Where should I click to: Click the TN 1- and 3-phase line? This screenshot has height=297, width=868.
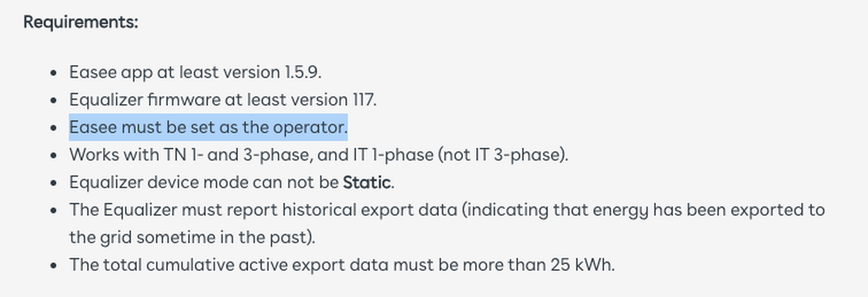pyautogui.click(x=319, y=155)
